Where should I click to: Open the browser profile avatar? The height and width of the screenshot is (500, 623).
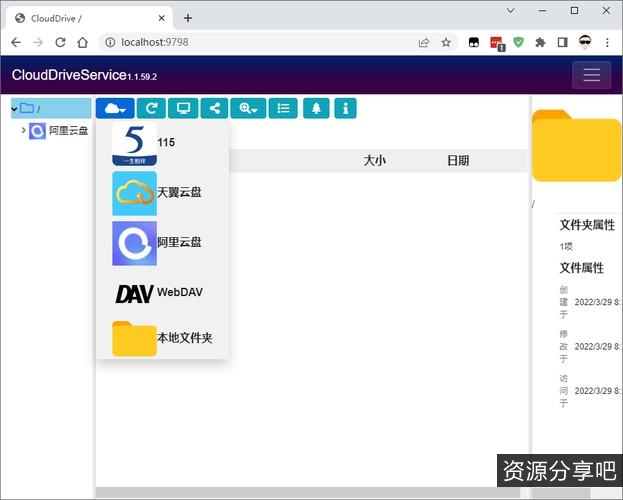click(x=585, y=42)
